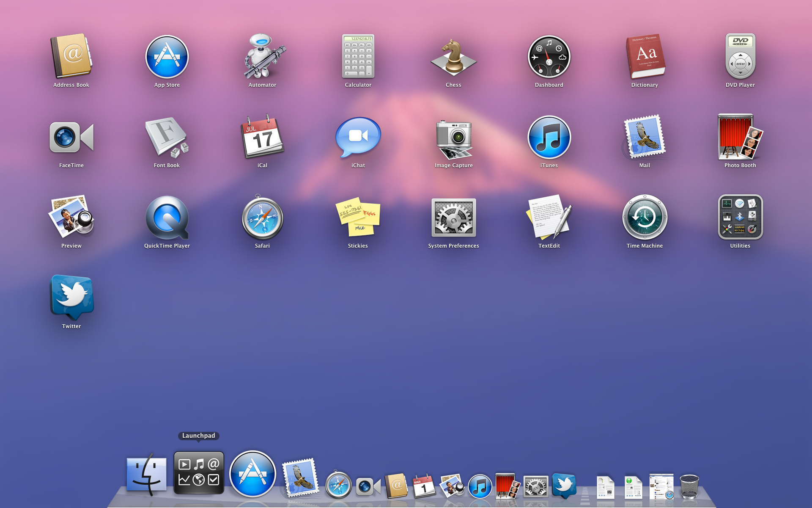Screen dimensions: 812x508
Task: Click Preview icon in the Dock
Action: pos(452,486)
